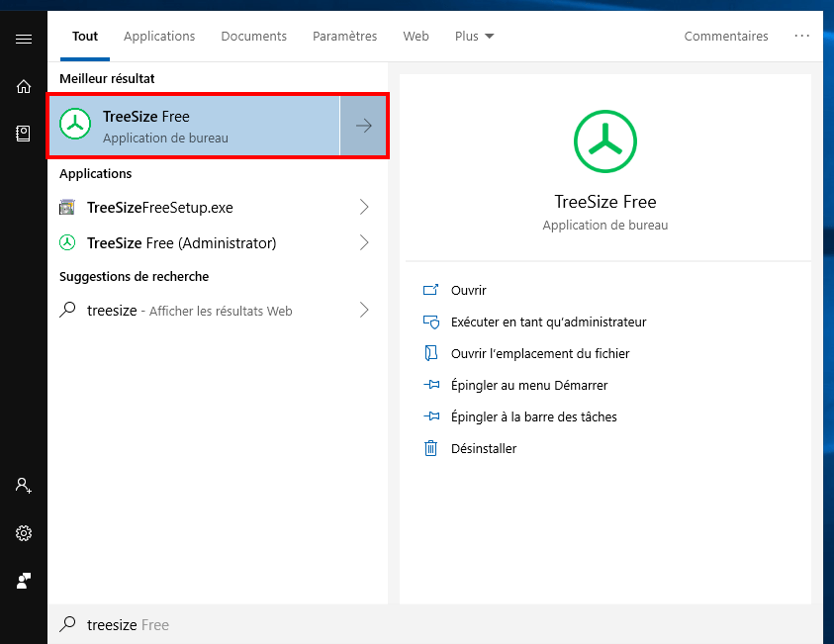Click the Ouvrir open-window icon

point(430,290)
